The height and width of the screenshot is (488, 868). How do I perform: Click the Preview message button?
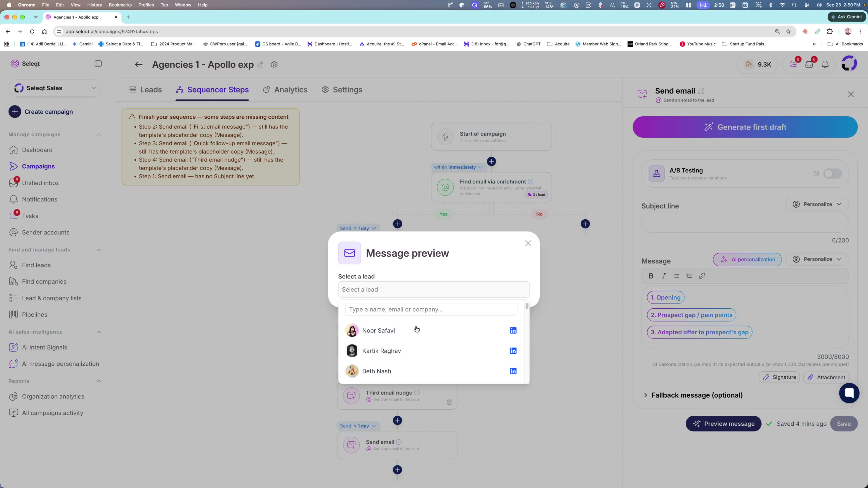coord(723,424)
